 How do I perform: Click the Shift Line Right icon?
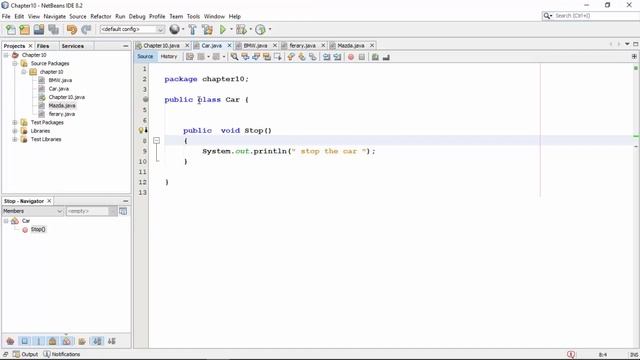click(x=337, y=57)
